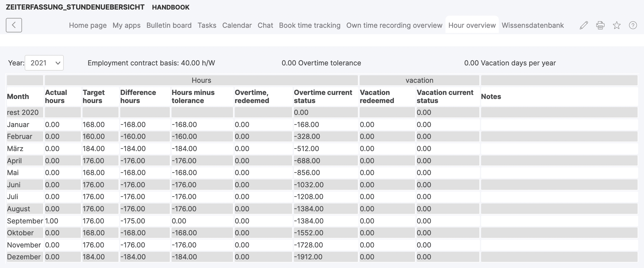Open the Chat

pyautogui.click(x=265, y=25)
